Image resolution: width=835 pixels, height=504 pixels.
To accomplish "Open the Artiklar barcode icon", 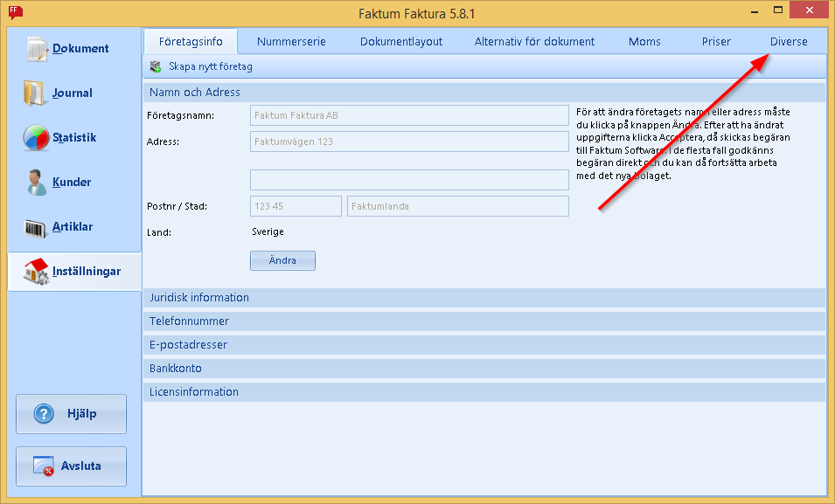I will pyautogui.click(x=35, y=228).
